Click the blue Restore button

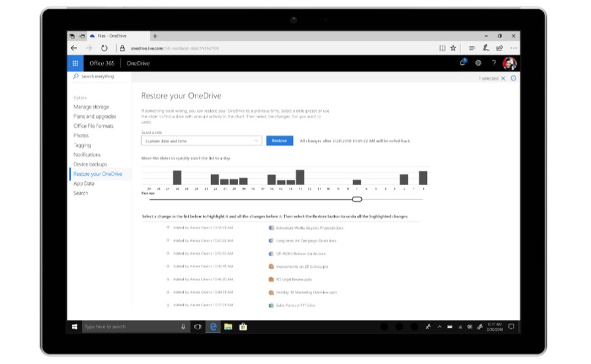(x=279, y=141)
